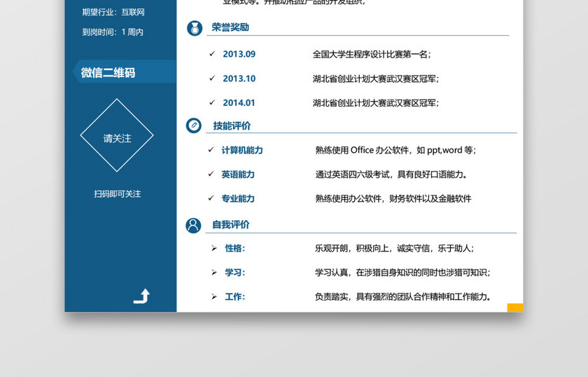Click the arrow bullet before 学习
The height and width of the screenshot is (377, 588).
coord(214,272)
